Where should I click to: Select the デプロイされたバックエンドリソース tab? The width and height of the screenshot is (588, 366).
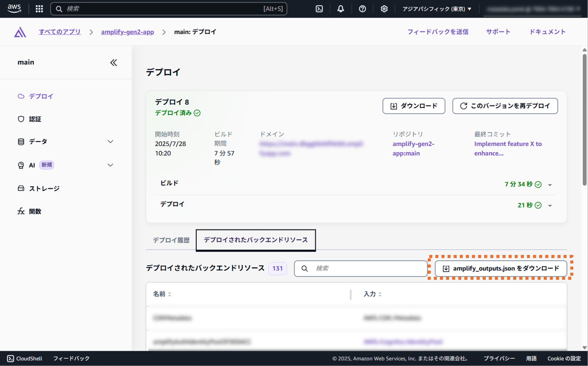tap(256, 240)
